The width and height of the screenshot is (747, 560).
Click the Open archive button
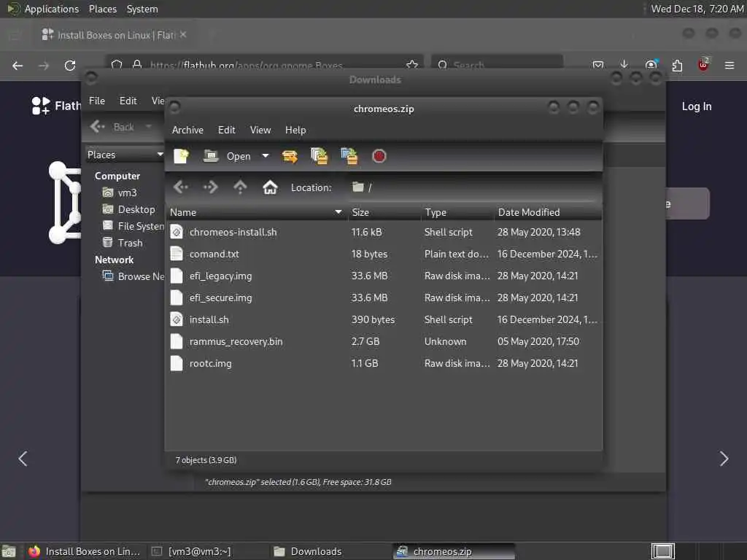tap(227, 156)
